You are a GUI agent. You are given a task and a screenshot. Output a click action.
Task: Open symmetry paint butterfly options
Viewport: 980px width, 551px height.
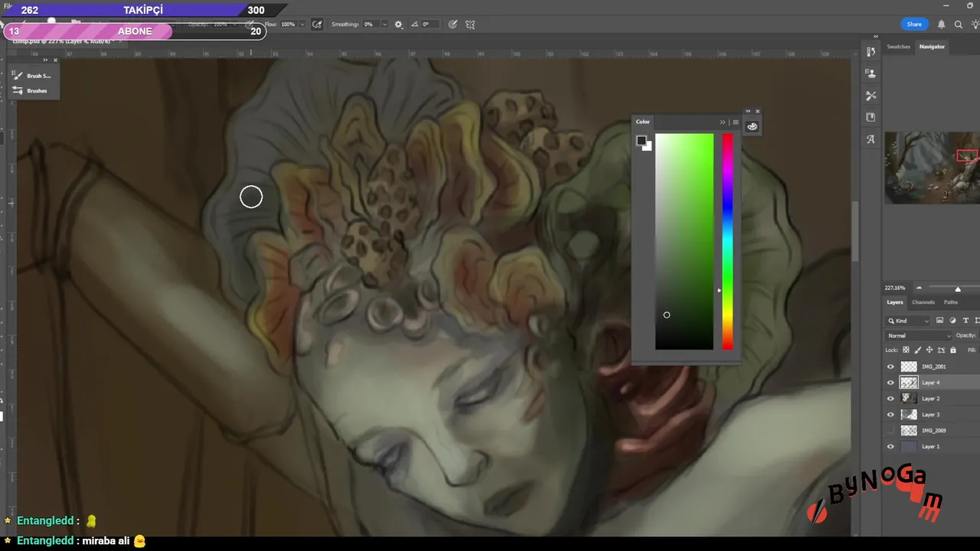[470, 24]
